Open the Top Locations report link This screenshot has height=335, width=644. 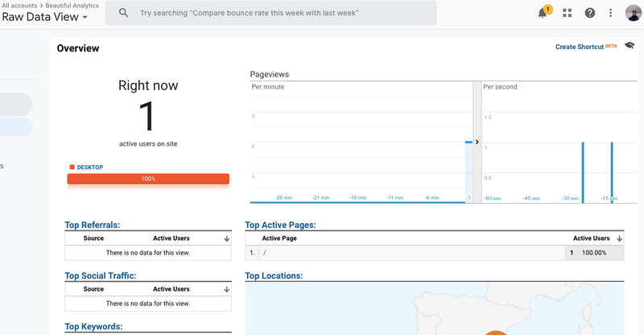274,275
